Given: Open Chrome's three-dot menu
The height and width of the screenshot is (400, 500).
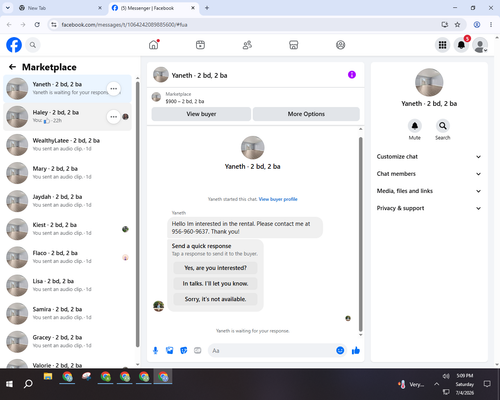Looking at the screenshot, I should (x=491, y=25).
